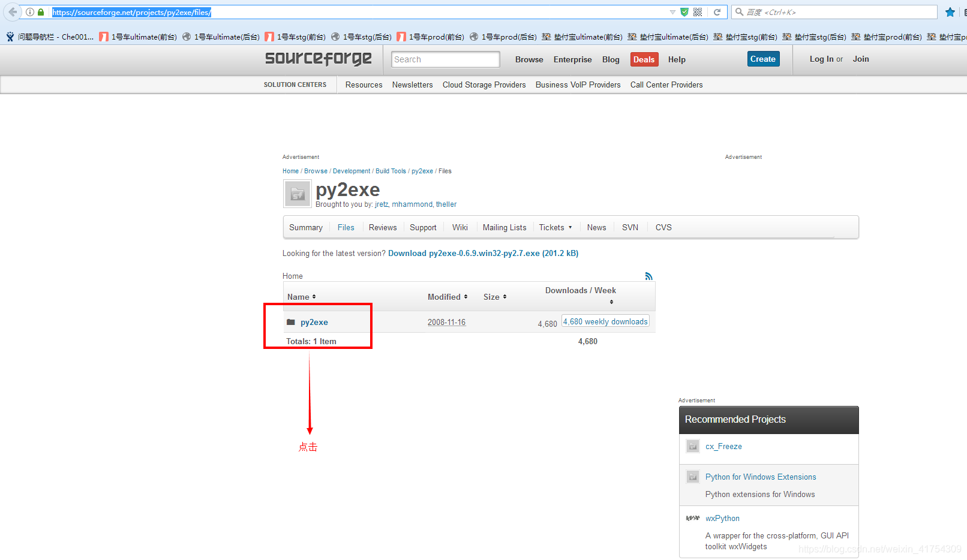Screen dimensions: 967x560
Task: Switch to the Support tab
Action: pyautogui.click(x=423, y=227)
